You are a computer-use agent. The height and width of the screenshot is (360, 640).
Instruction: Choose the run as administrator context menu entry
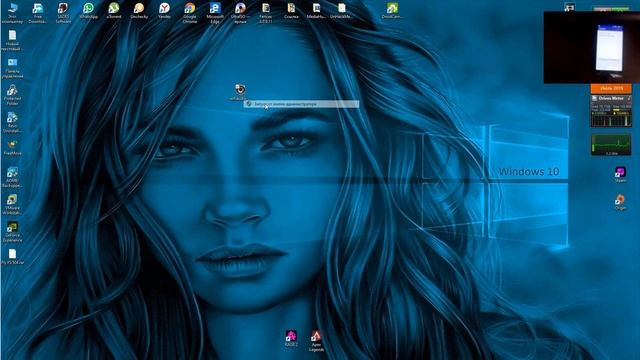point(301,104)
